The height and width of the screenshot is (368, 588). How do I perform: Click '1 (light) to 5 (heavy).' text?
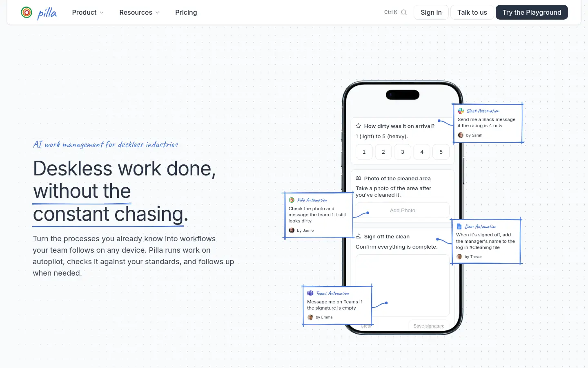(x=382, y=136)
